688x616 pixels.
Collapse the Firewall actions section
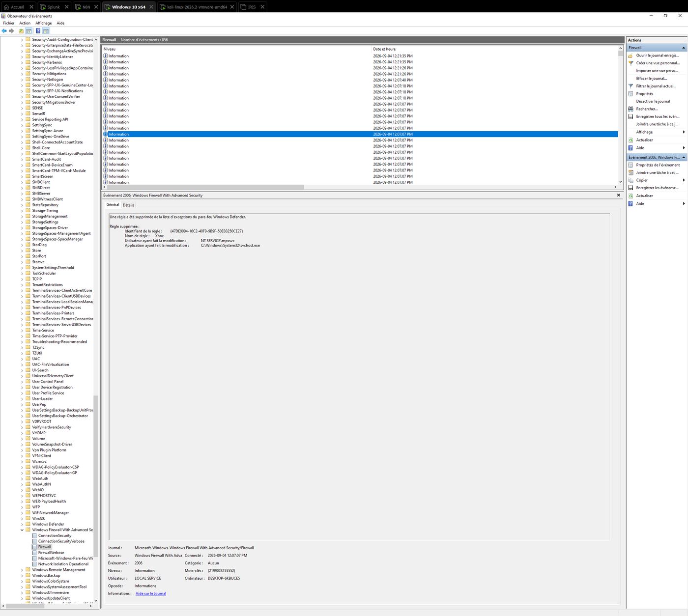click(684, 48)
